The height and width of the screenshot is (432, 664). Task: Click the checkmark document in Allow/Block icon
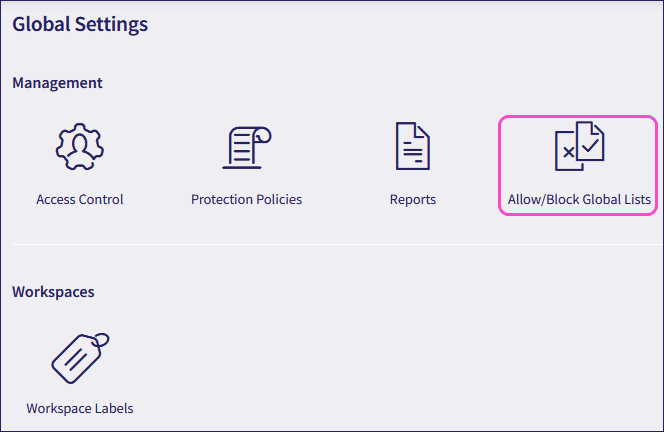tap(590, 142)
